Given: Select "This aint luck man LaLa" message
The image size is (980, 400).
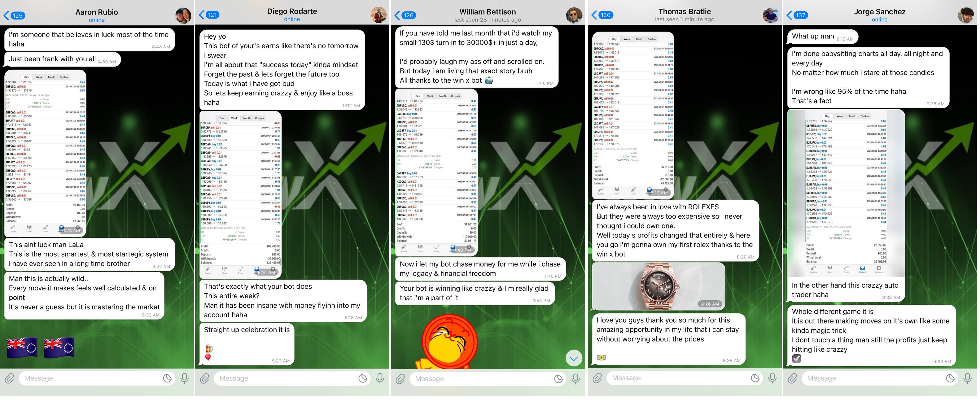Looking at the screenshot, I should 90,255.
